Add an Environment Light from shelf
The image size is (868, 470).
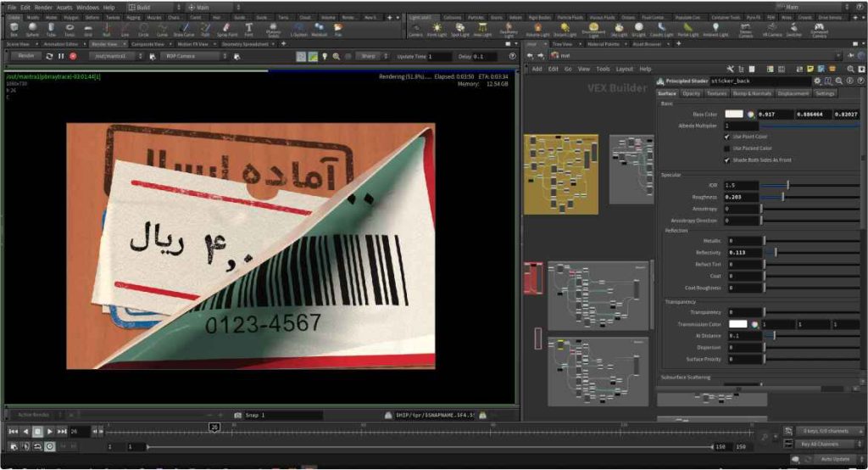pyautogui.click(x=593, y=30)
